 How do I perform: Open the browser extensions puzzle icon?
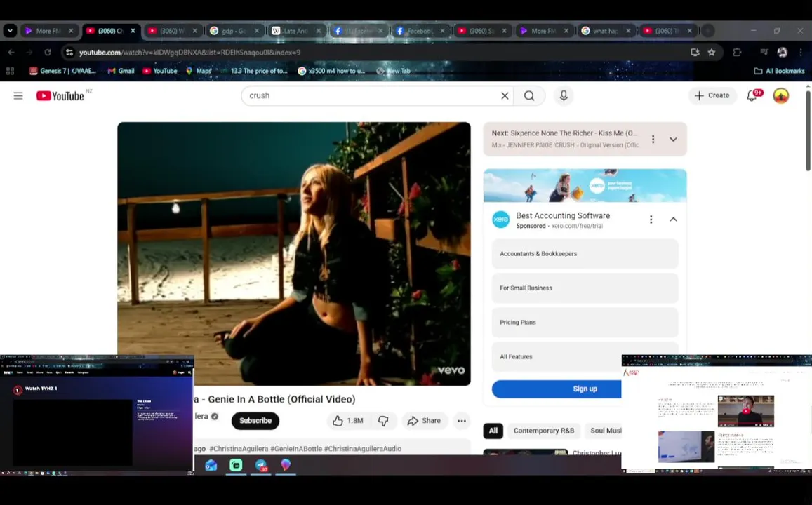(x=737, y=53)
